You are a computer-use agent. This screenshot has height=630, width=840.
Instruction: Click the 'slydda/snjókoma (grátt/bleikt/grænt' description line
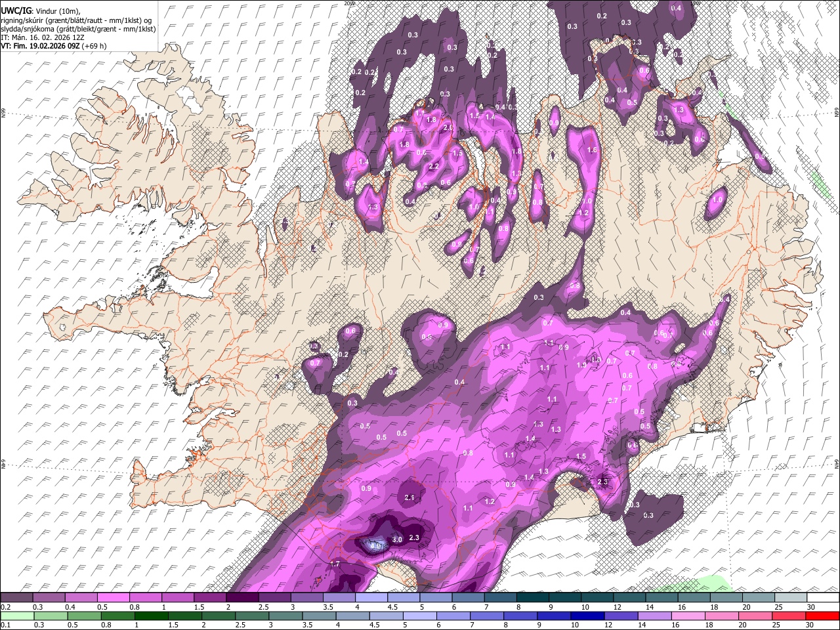coord(78,29)
